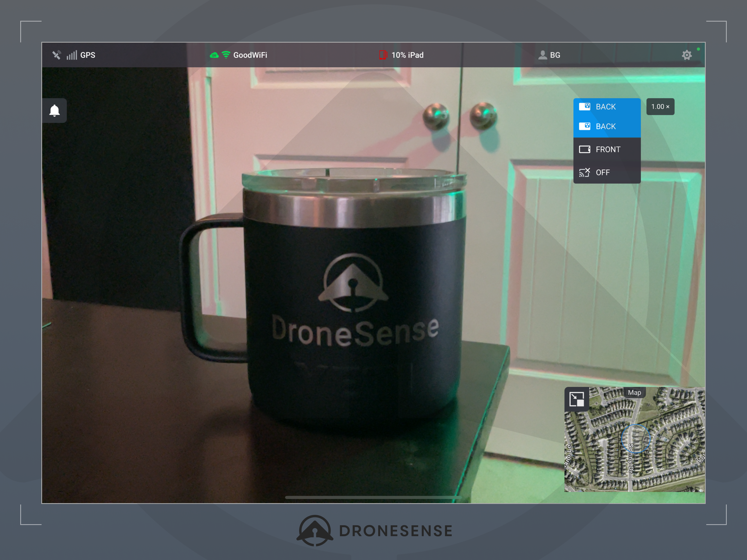
Task: Tap the BG username text
Action: (555, 55)
